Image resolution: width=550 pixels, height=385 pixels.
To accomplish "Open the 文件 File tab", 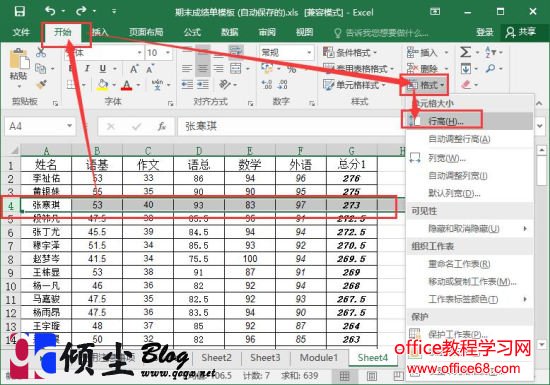I will pyautogui.click(x=21, y=33).
